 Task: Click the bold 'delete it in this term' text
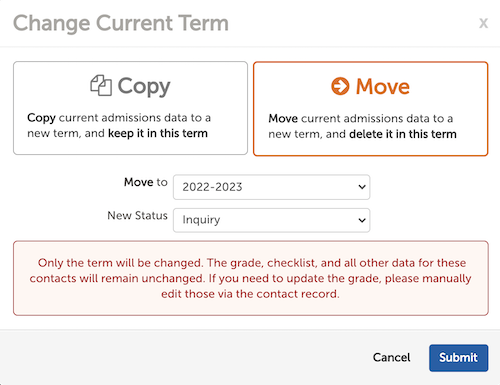(x=403, y=134)
